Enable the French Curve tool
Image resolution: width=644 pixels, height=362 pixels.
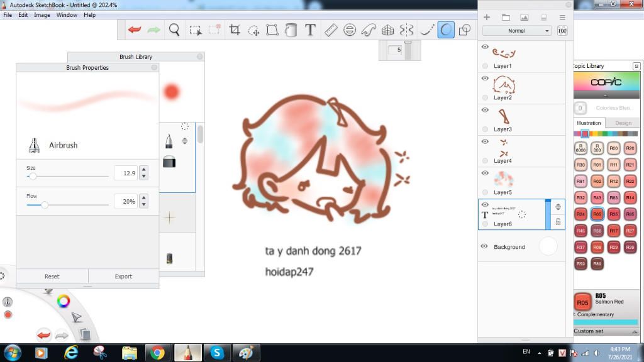369,30
